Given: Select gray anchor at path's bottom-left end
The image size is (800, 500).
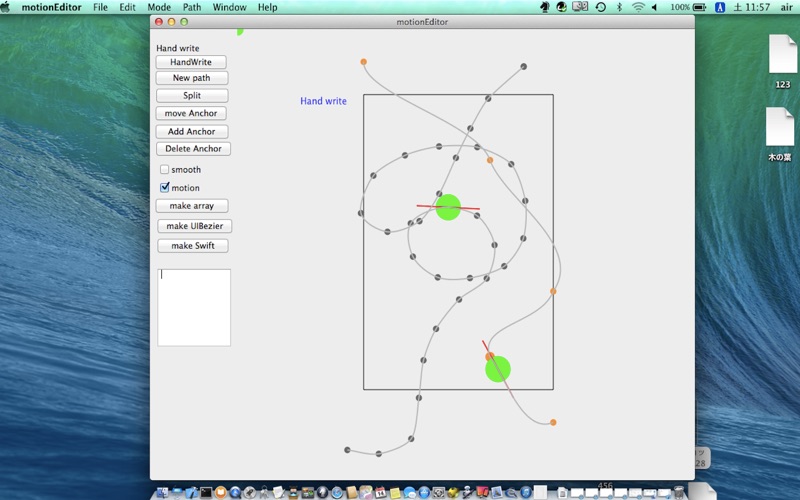Looking at the screenshot, I should point(347,450).
